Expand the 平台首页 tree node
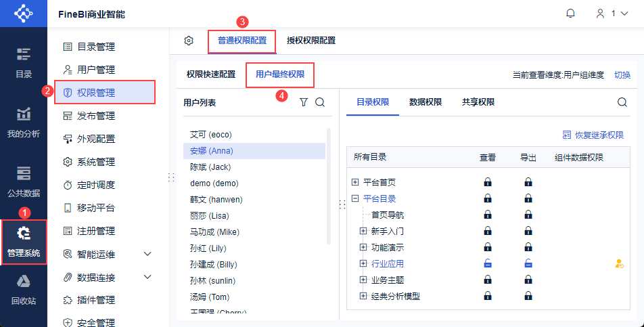Screen dimensions: 644x327 click(x=355, y=182)
